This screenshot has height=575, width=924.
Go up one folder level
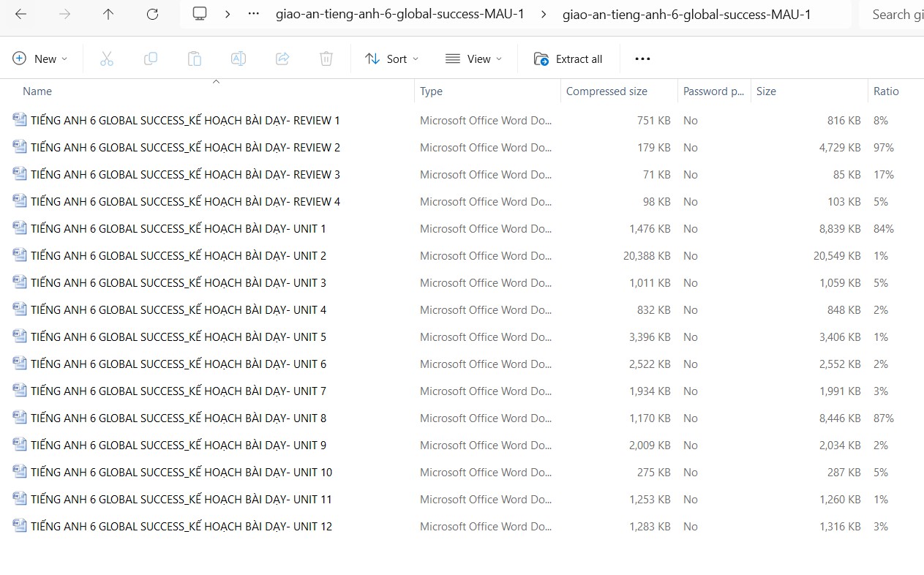click(108, 15)
